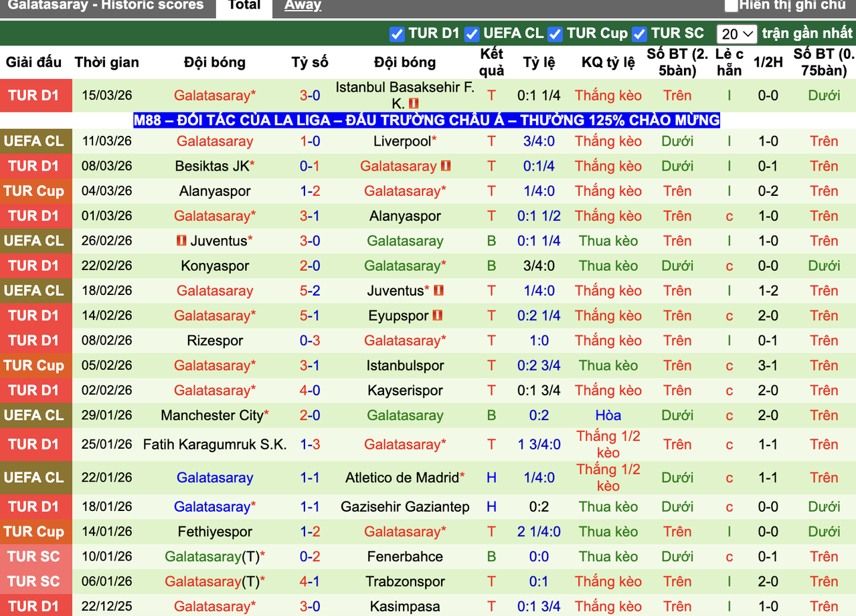This screenshot has height=616, width=856.
Task: Click the Kasimpasa team name
Action: (405, 607)
